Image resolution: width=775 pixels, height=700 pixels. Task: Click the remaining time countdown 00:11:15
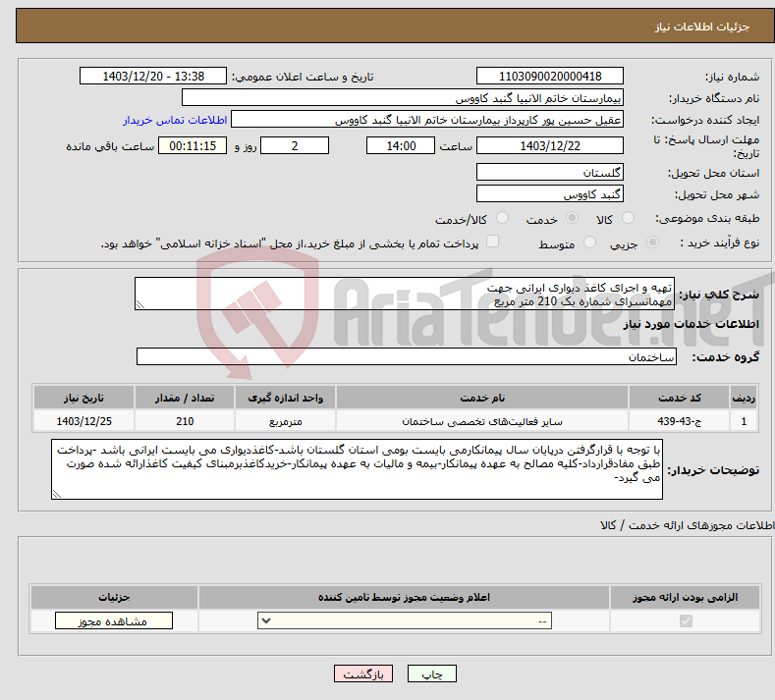click(193, 145)
